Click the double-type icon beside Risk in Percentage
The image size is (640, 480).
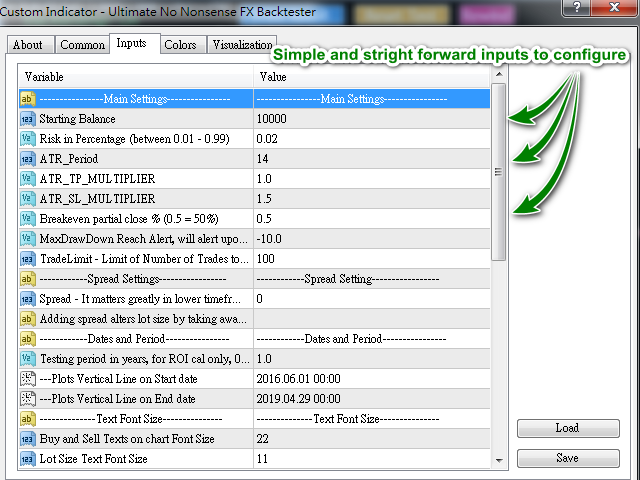tap(27, 139)
